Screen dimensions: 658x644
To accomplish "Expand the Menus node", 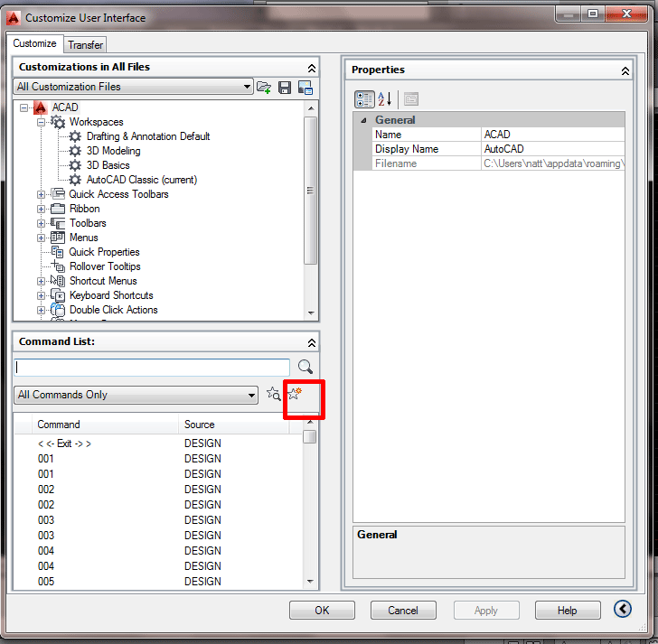I will pos(41,238).
